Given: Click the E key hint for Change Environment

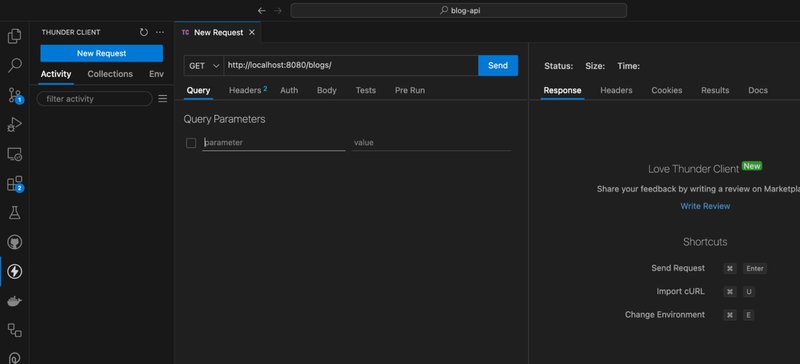Looking at the screenshot, I should [x=748, y=315].
